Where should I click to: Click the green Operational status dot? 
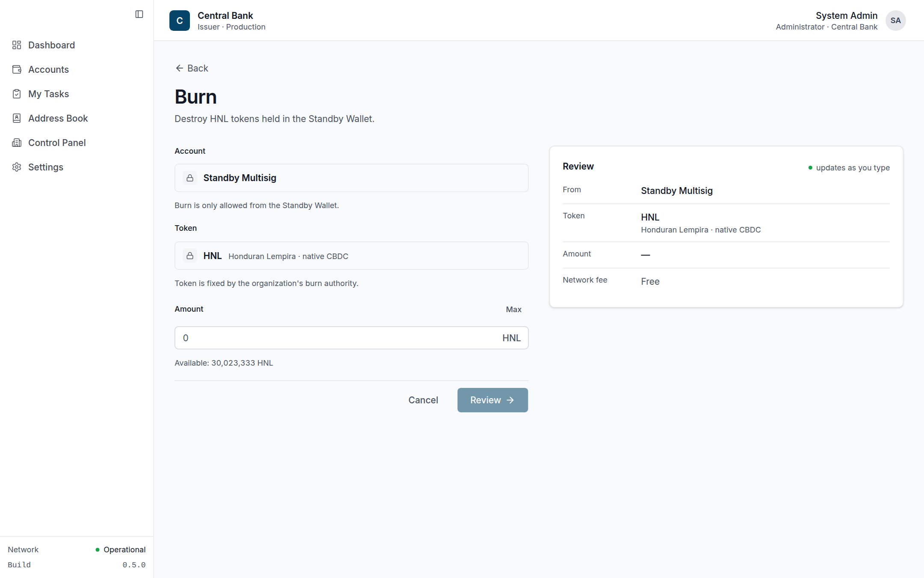pos(98,549)
